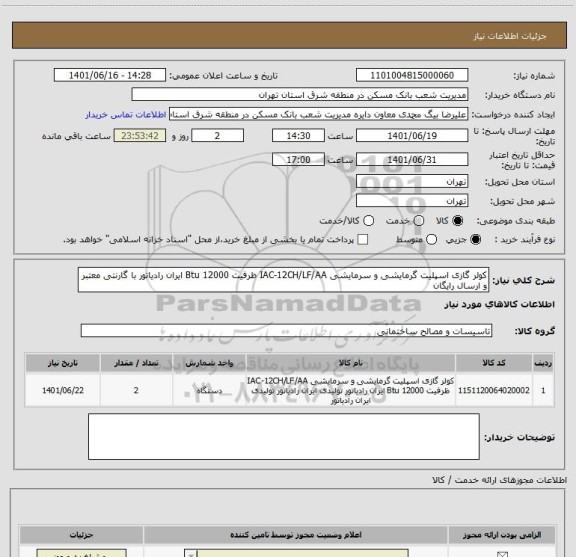Click response deadline time 14:30

(298, 136)
